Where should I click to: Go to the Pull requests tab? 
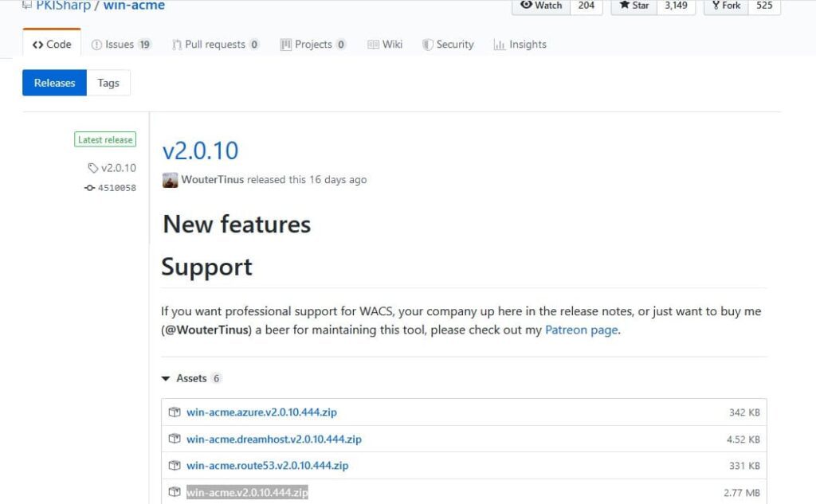pyautogui.click(x=215, y=45)
